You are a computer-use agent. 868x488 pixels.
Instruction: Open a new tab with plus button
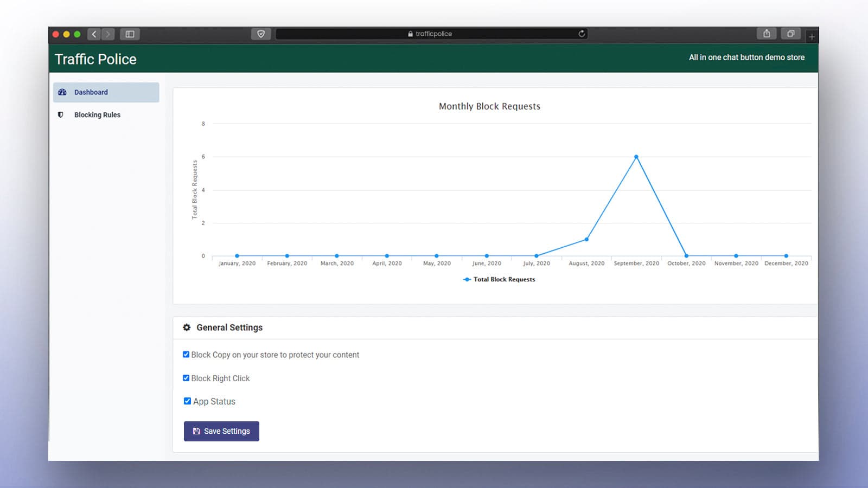coord(812,37)
